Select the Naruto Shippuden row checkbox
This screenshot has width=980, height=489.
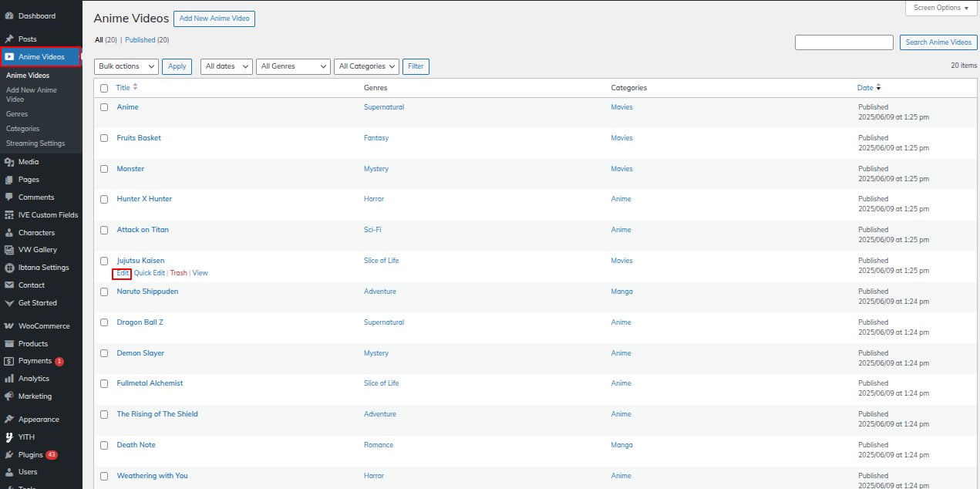click(104, 292)
